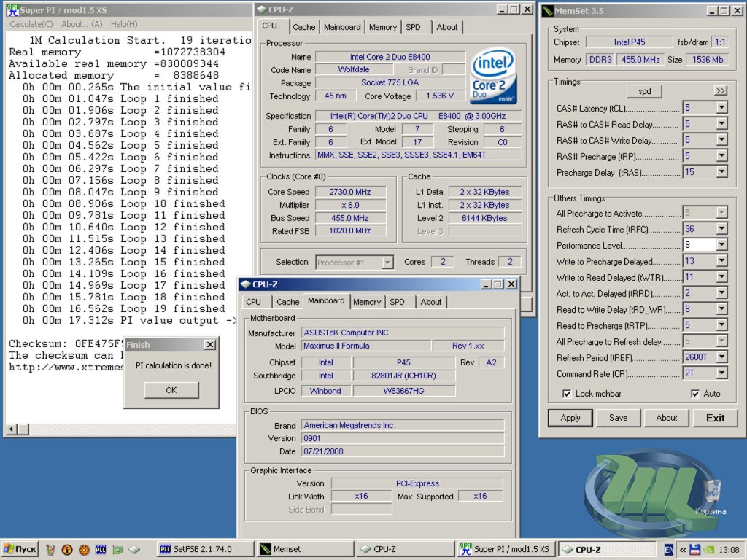Switch to Super PI / mod1.5 XS on the taskbar
This screenshot has width=747, height=560.
tap(506, 549)
